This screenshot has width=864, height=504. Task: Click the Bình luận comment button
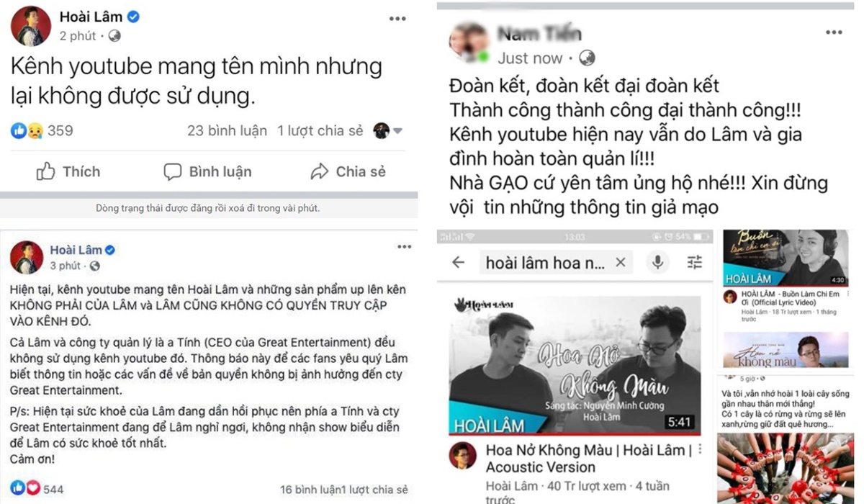207,171
